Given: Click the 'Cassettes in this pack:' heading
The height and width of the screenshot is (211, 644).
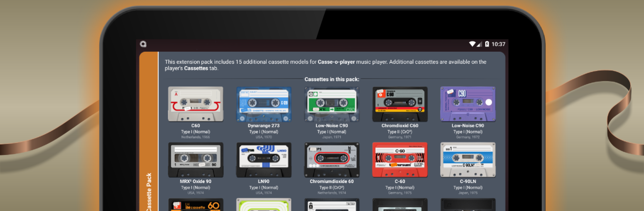Looking at the screenshot, I should coord(332,79).
